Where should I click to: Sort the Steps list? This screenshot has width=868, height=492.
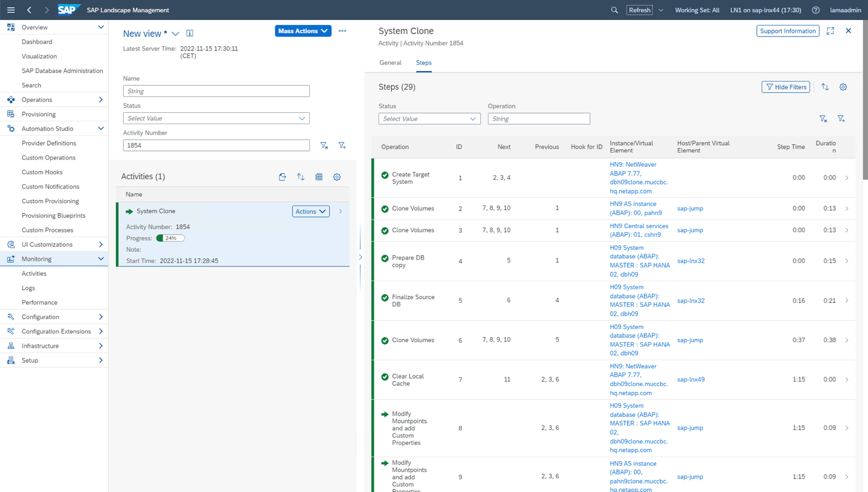825,87
